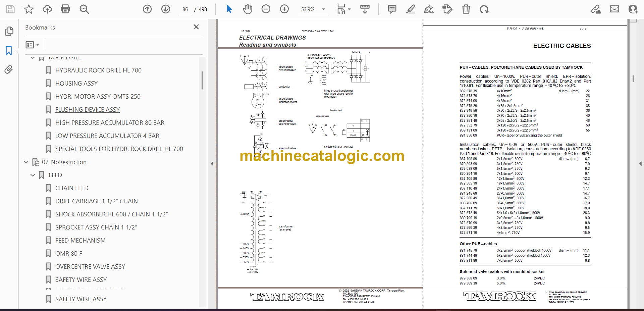The width and height of the screenshot is (644, 311).
Task: Open HYDR. MOTOR ASSY OMTS 250 bookmark
Action: tap(98, 97)
